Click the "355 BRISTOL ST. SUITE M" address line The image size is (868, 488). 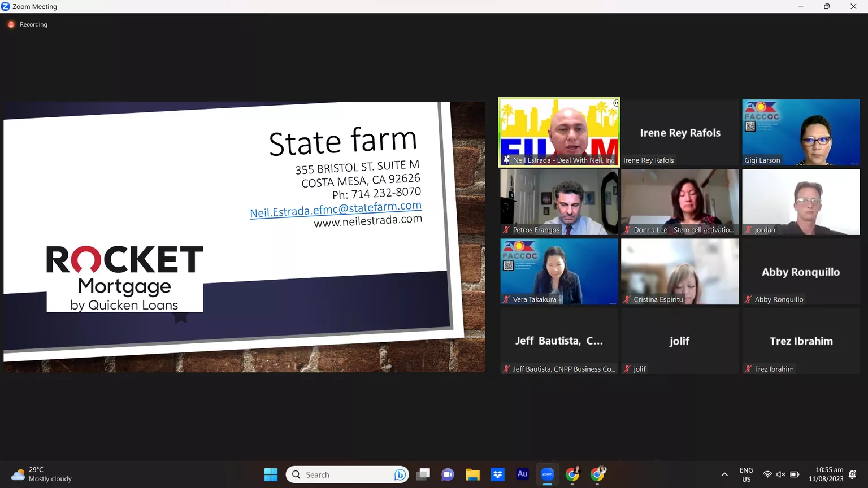click(357, 167)
